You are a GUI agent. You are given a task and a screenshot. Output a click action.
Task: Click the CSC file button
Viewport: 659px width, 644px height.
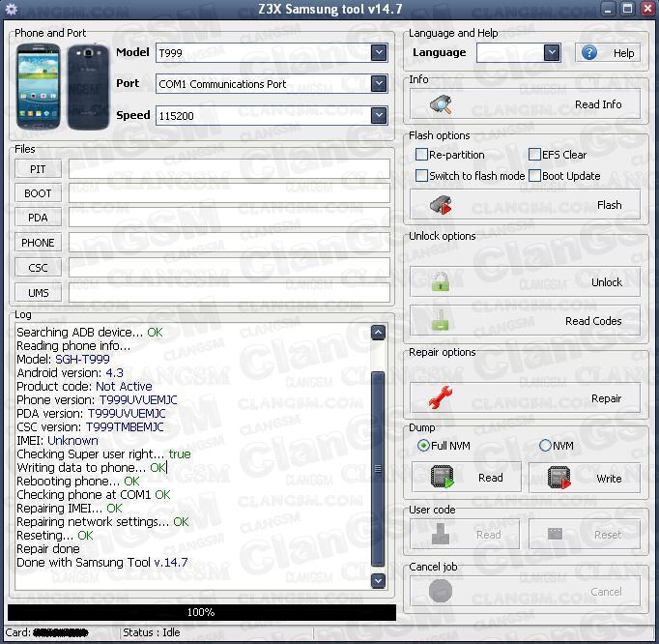38,268
